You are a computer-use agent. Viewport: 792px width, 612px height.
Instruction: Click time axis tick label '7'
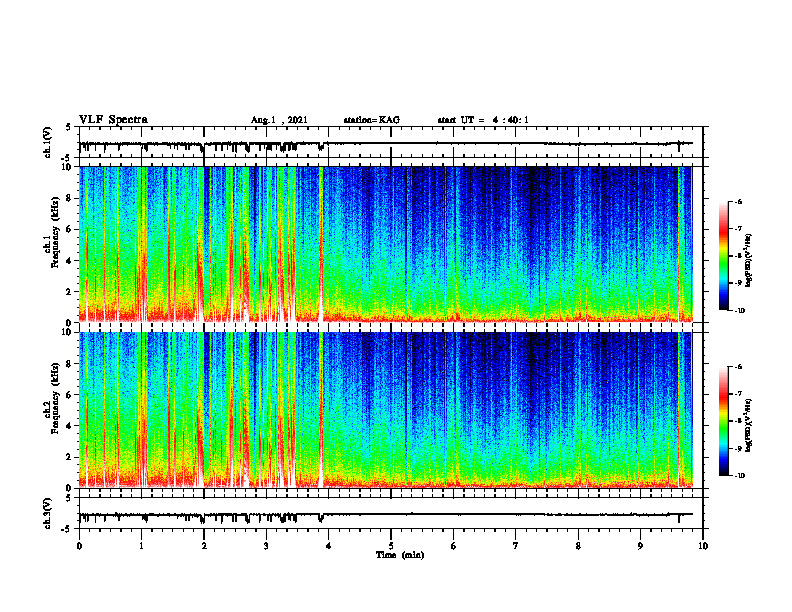tap(516, 546)
